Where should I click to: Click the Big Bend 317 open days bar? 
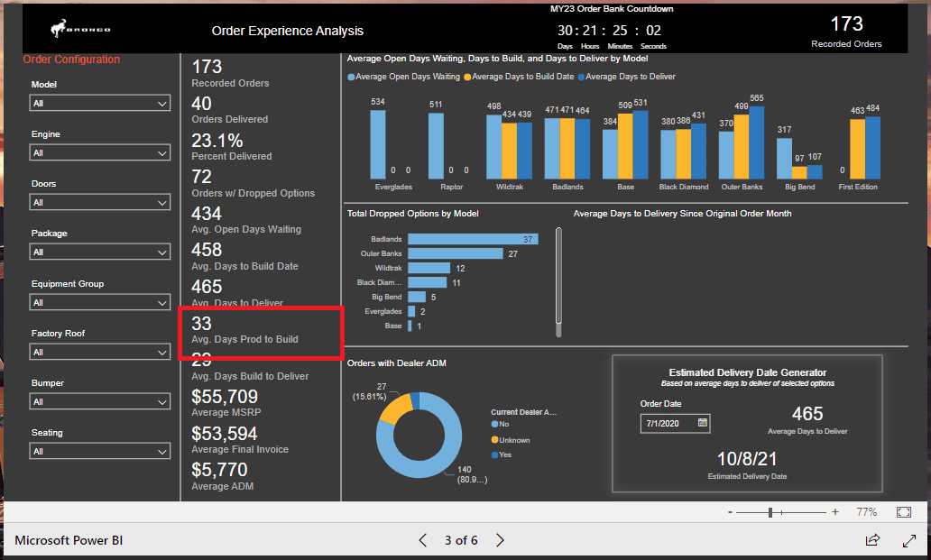[784, 159]
